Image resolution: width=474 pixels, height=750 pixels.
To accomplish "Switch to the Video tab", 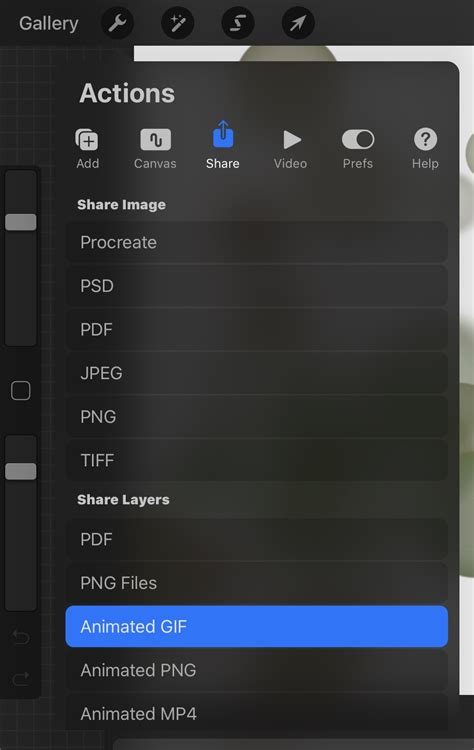I will [290, 149].
